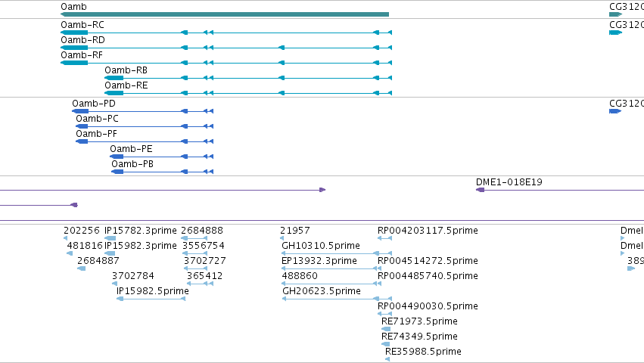Select feature 488860
The width and height of the screenshot is (644, 363).
(300, 276)
